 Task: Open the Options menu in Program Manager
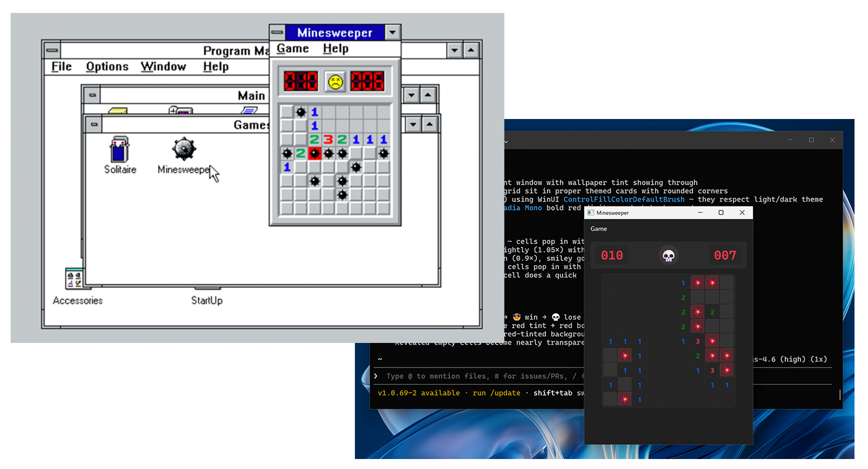pos(107,67)
